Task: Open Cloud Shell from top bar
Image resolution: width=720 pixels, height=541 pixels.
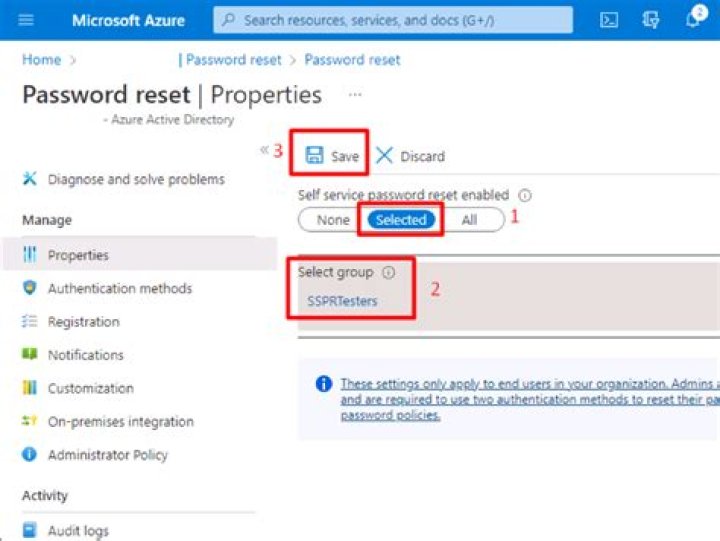Action: (x=609, y=20)
